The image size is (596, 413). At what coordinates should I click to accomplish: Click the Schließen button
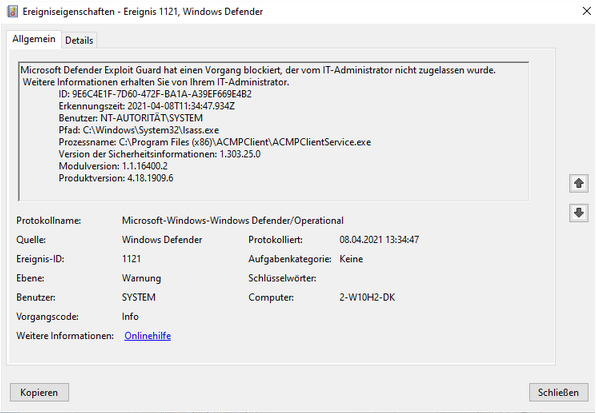click(558, 392)
